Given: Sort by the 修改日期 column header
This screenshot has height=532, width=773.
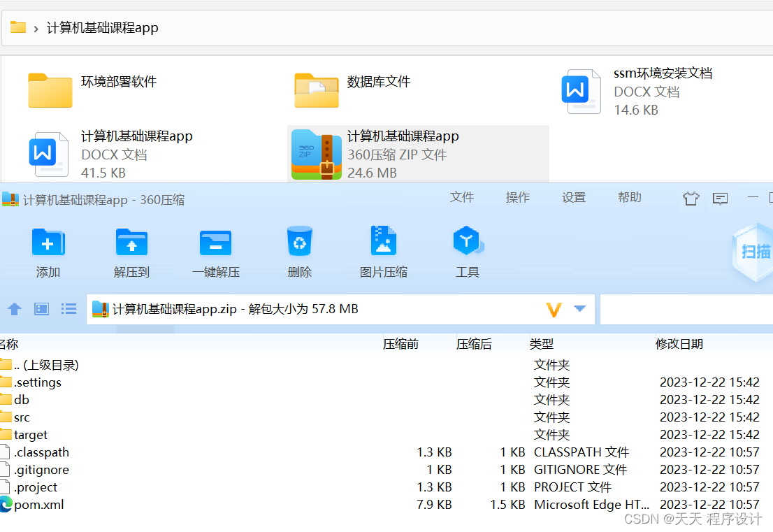Looking at the screenshot, I should click(x=679, y=344).
